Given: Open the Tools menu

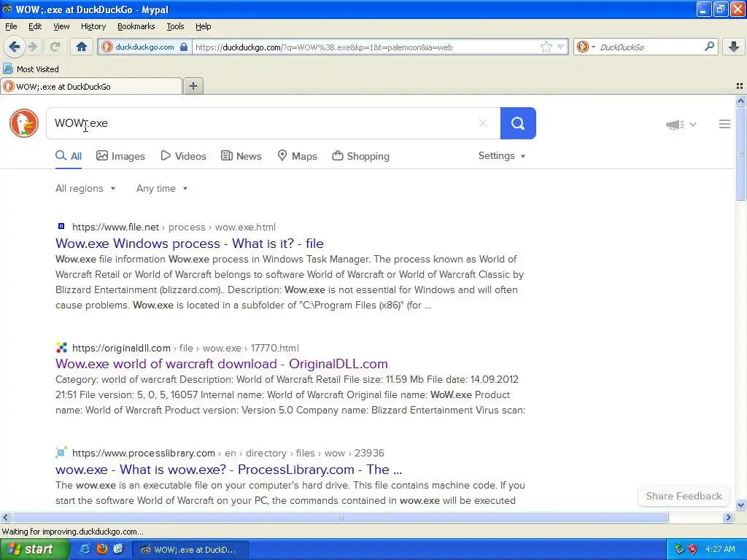Looking at the screenshot, I should coord(175,26).
